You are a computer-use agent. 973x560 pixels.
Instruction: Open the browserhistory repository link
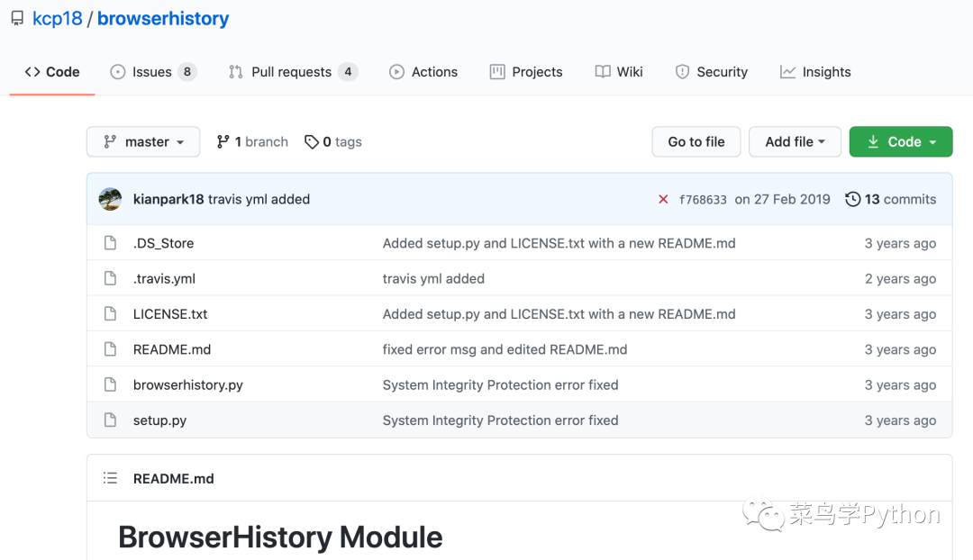pos(163,19)
